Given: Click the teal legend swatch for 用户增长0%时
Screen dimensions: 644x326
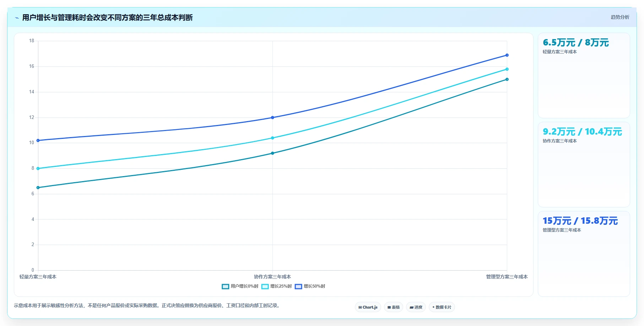Looking at the screenshot, I should [225, 286].
